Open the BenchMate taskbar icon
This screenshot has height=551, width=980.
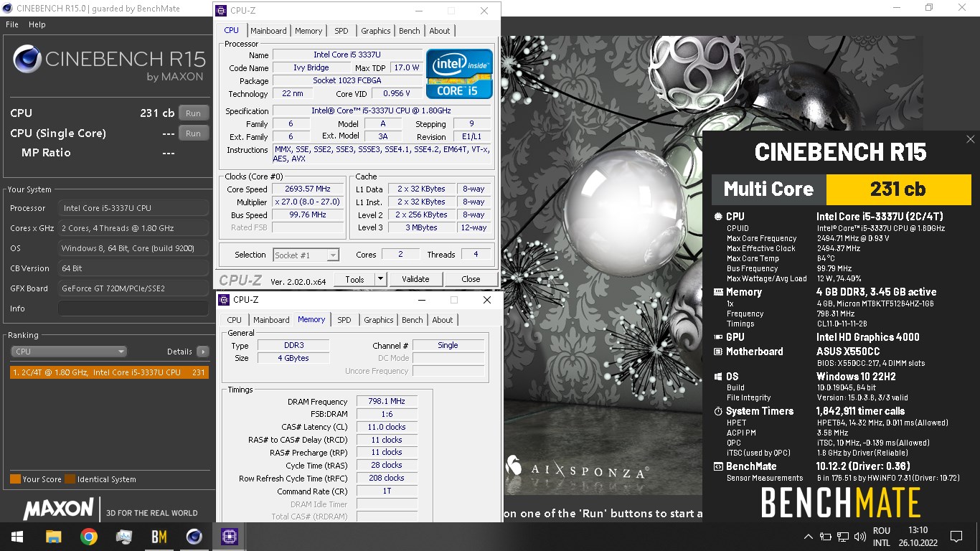159,536
